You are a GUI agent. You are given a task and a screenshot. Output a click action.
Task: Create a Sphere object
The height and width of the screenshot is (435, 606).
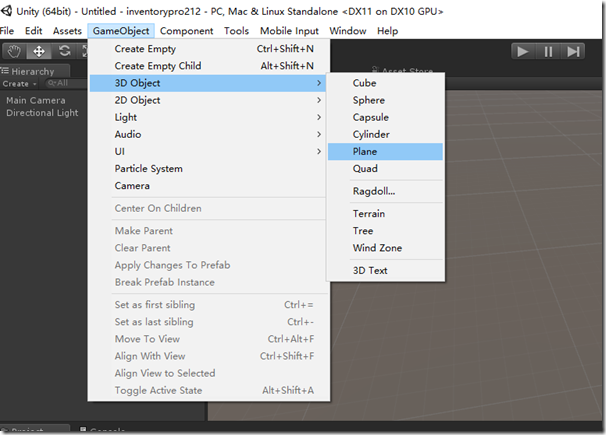tap(385, 100)
